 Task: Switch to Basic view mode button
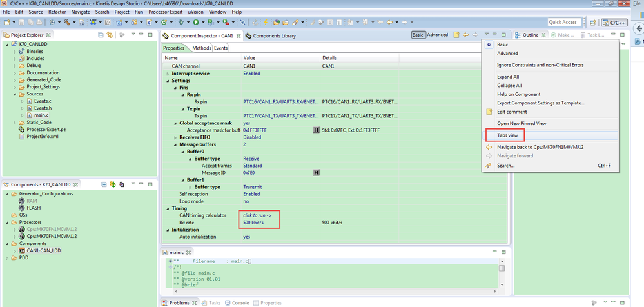tap(418, 35)
